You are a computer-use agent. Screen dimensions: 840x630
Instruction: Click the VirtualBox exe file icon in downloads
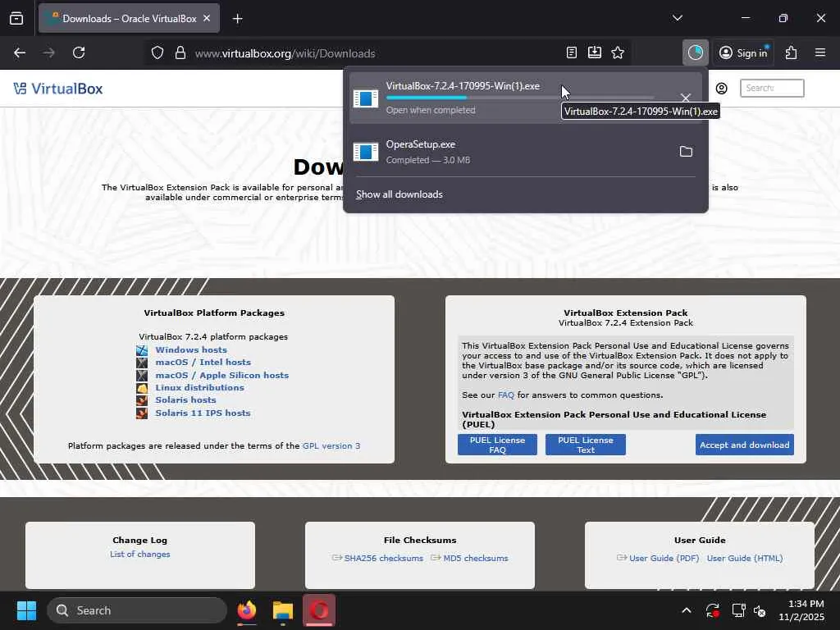tap(366, 98)
